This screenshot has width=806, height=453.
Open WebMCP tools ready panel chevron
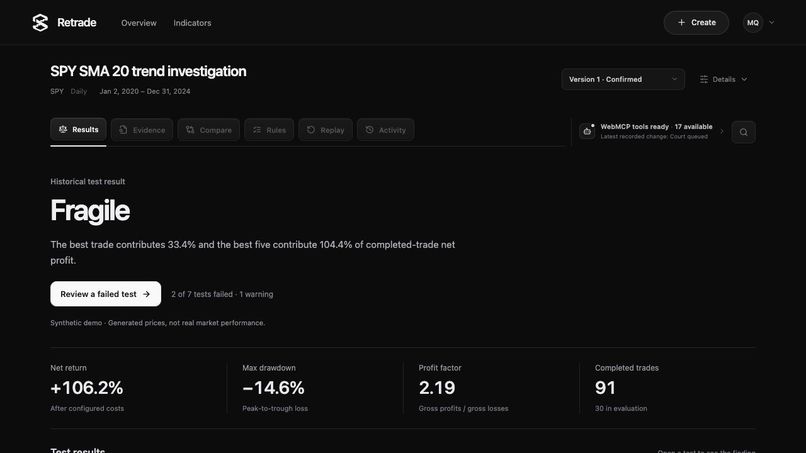(722, 132)
